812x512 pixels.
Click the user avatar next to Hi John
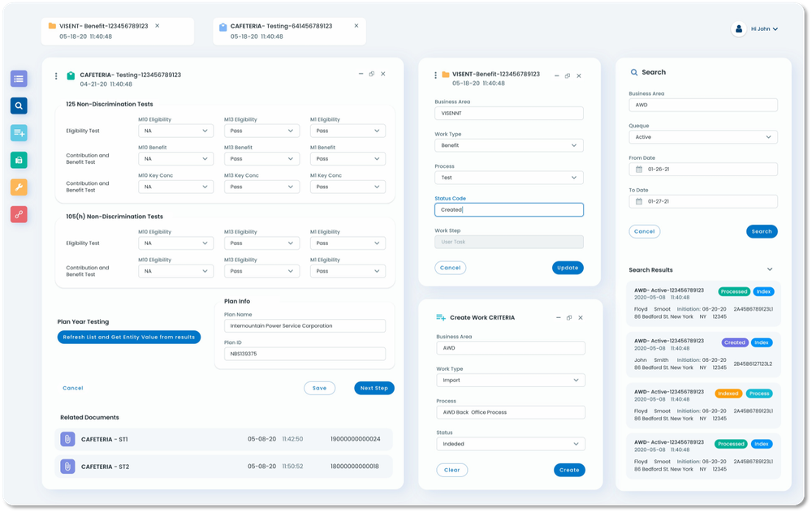(738, 28)
